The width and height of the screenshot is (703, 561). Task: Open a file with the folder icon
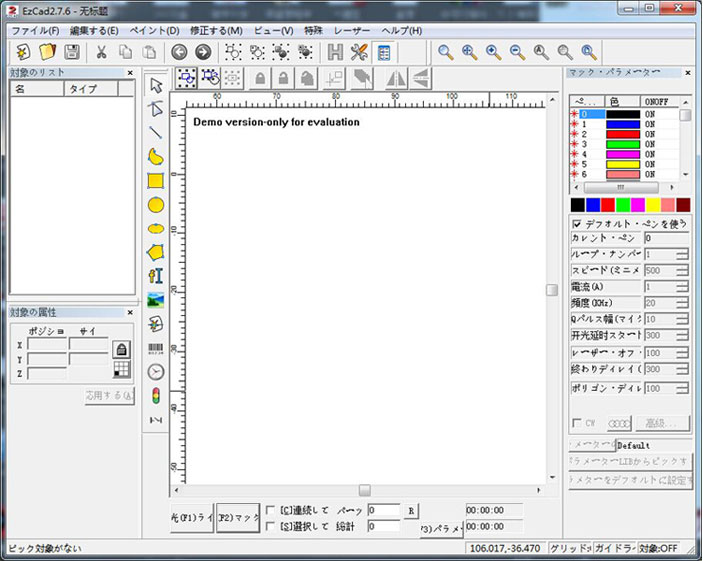(48, 52)
